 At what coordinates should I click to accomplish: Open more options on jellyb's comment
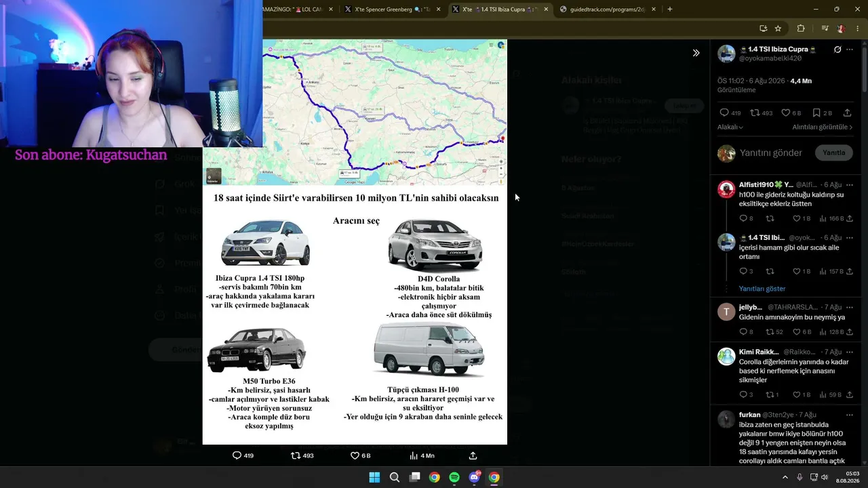[849, 307]
